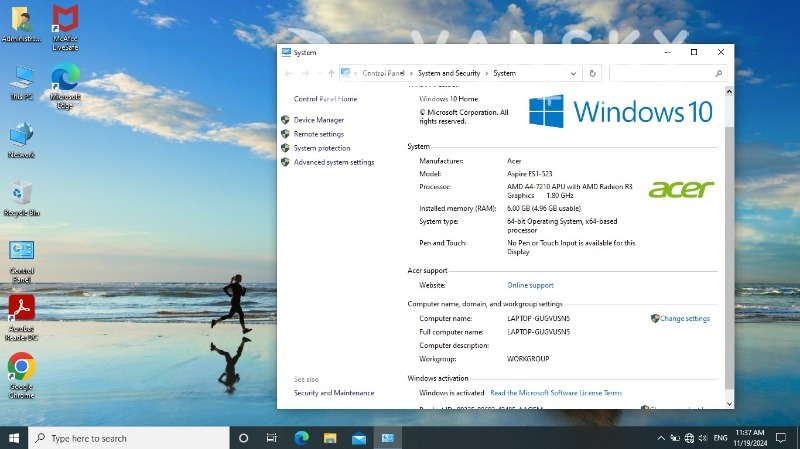
Task: Expand the chevron after Control Panel breadcrumb
Action: coord(412,73)
